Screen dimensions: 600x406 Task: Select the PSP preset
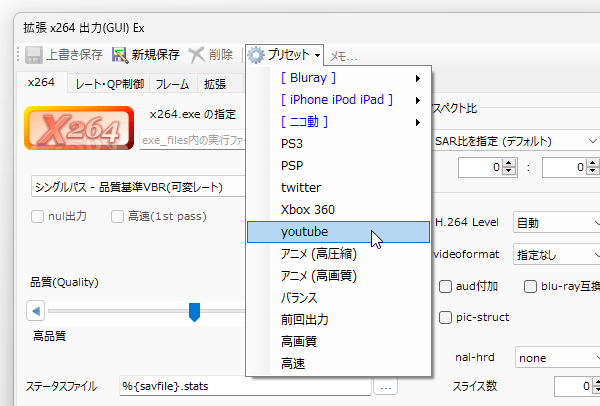pyautogui.click(x=339, y=166)
